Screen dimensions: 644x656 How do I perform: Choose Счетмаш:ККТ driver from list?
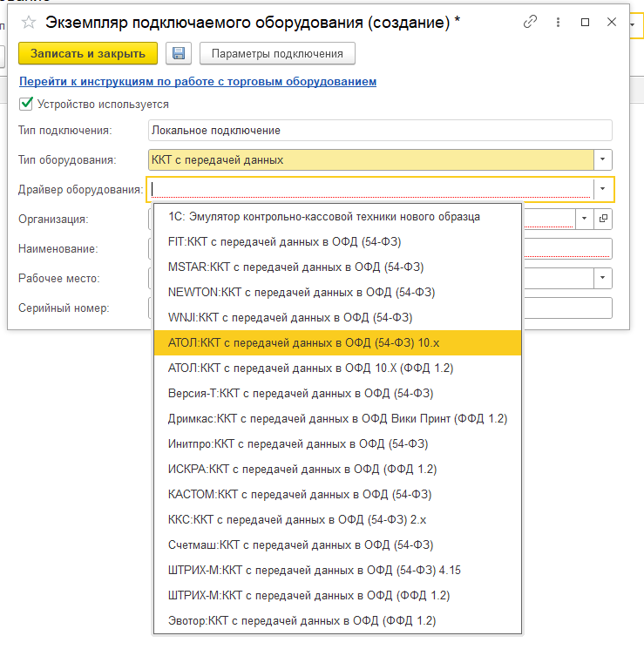(338, 544)
